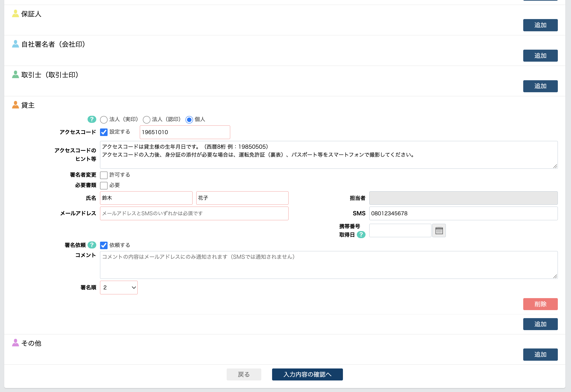571x392 pixels.
Task: Click the メールアドレス input field
Action: click(194, 213)
